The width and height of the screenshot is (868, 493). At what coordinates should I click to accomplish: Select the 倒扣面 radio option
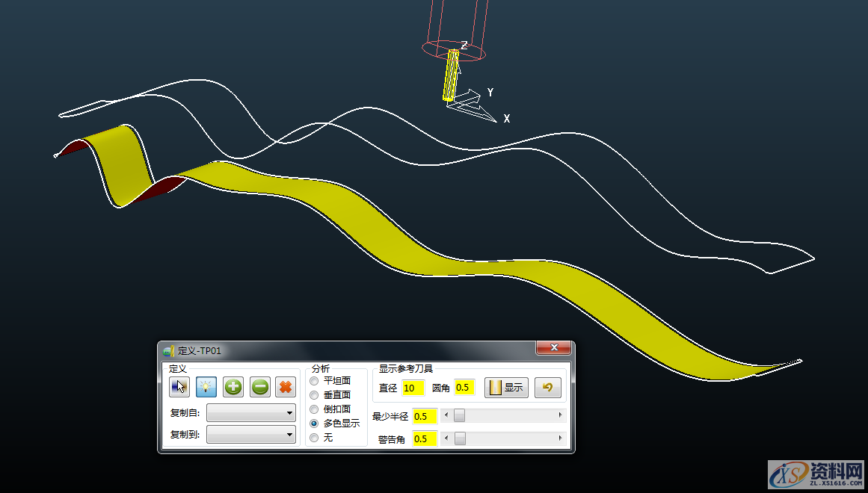tap(314, 409)
